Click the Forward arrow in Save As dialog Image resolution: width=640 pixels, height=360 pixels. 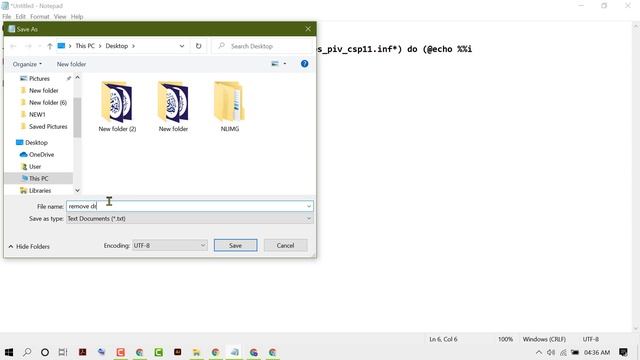click(28, 46)
